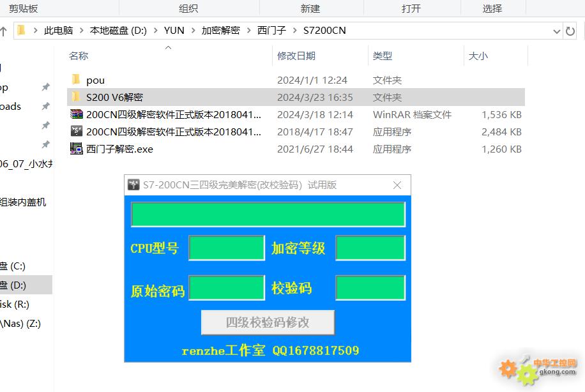Image resolution: width=585 pixels, height=392 pixels.
Task: Click the 加密等级 input field
Action: click(x=370, y=248)
